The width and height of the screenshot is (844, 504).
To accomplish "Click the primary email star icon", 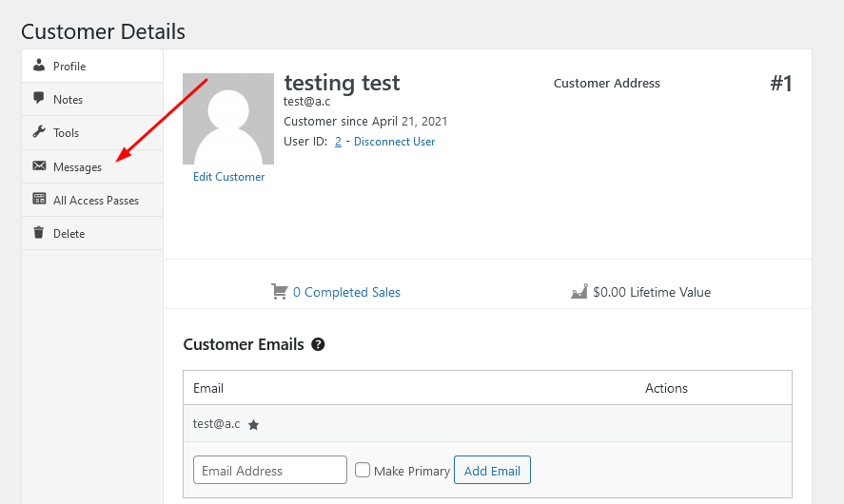I will [x=253, y=425].
